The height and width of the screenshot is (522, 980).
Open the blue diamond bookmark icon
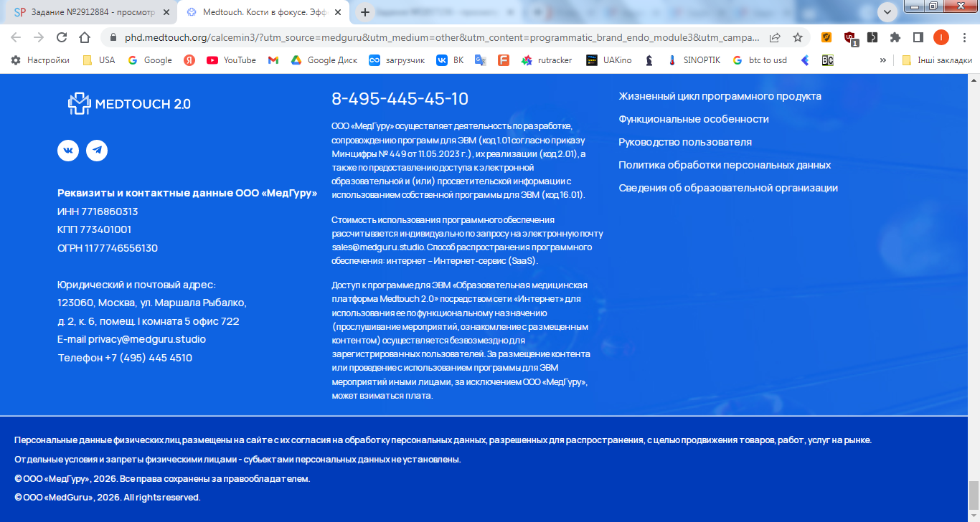pyautogui.click(x=805, y=60)
